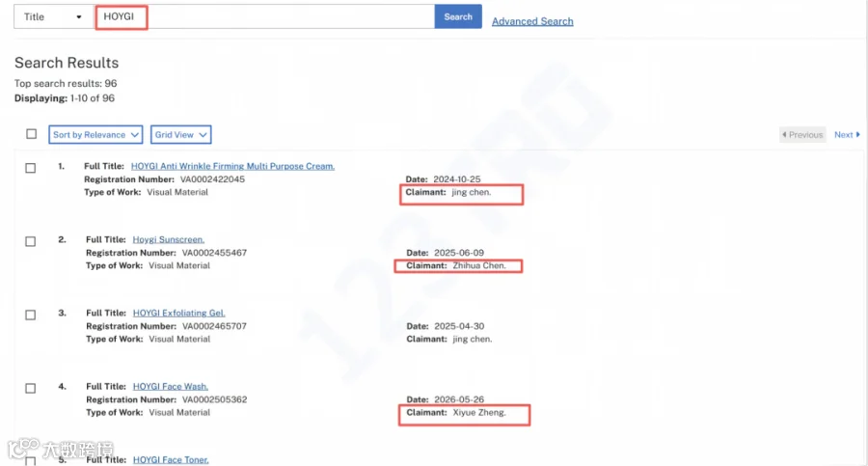Open the HOYGI Face Wash record
Image resolution: width=868 pixels, height=466 pixels.
pos(171,386)
